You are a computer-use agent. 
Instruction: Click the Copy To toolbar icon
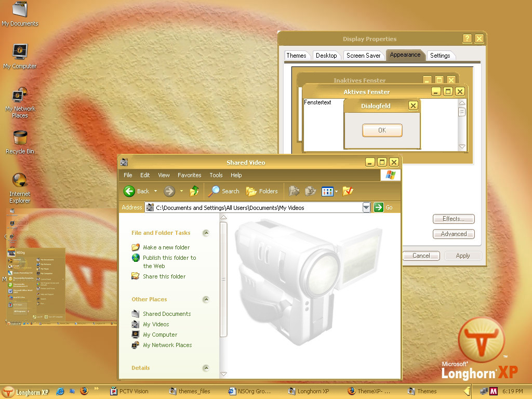[x=311, y=191]
